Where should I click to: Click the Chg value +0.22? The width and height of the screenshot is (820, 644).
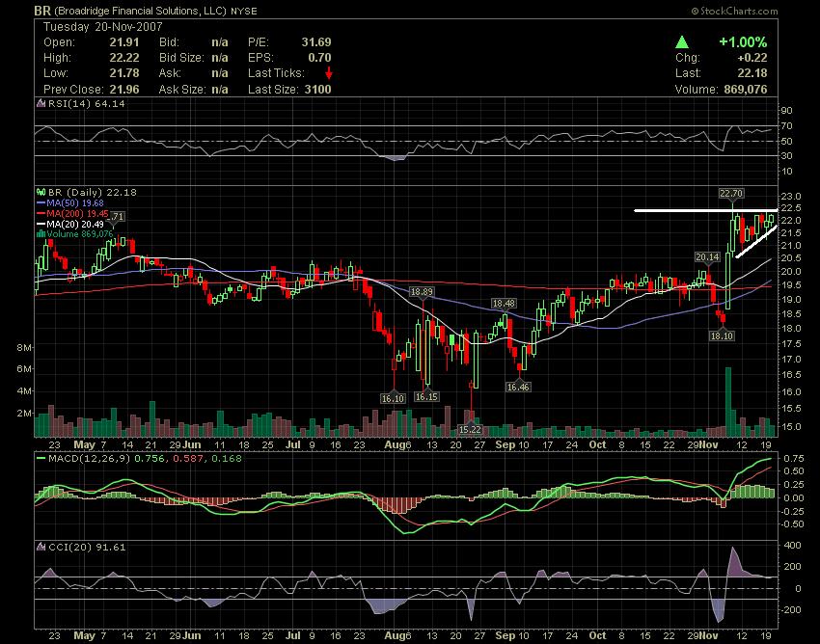[752, 58]
